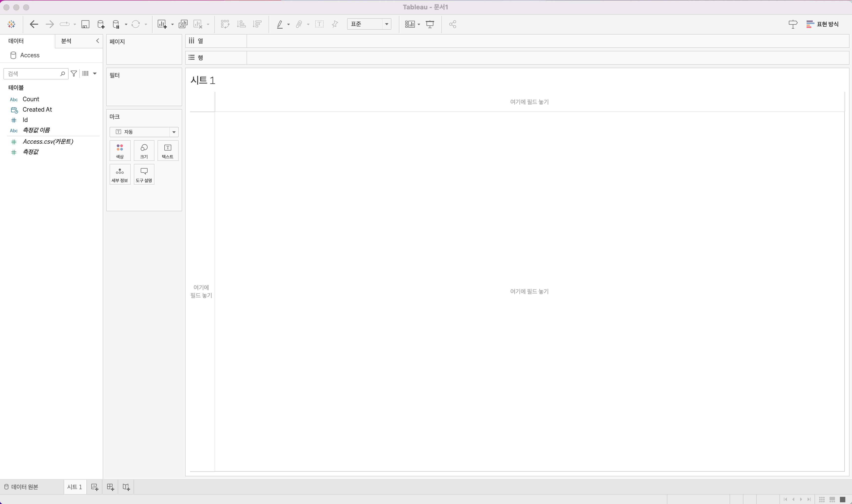Click the data pane view list icon
This screenshot has width=852, height=504.
pyautogui.click(x=86, y=73)
